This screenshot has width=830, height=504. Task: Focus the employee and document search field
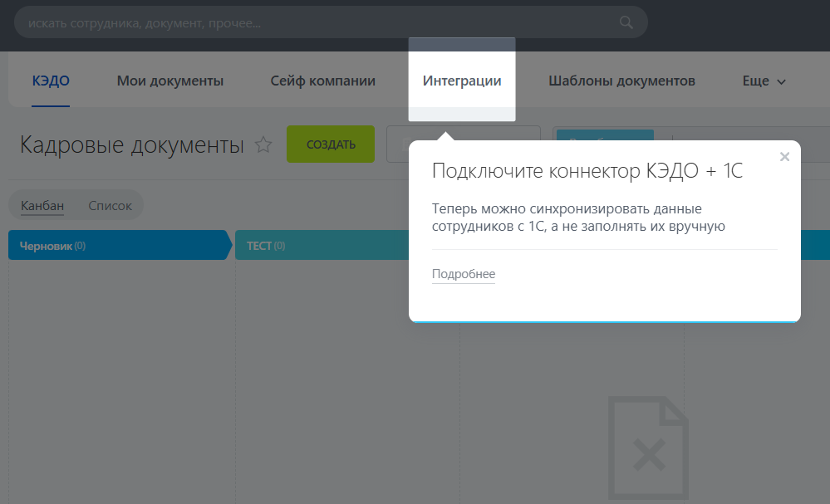(331, 22)
